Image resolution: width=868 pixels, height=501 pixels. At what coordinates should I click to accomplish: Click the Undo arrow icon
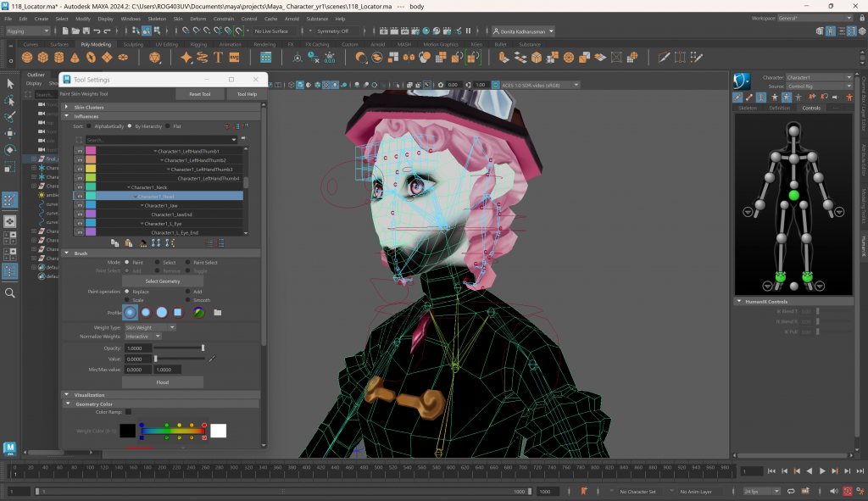(97, 31)
